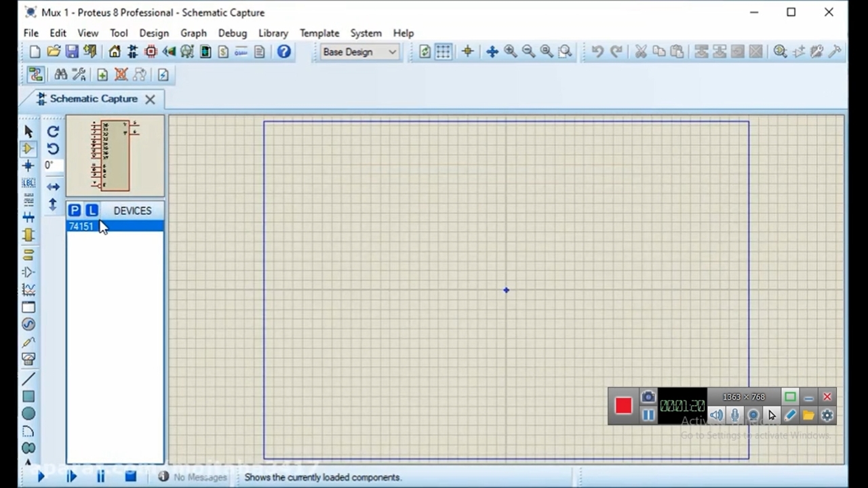Viewport: 868px width, 488px height.
Task: Pick the Graph mode tool
Action: 28,289
